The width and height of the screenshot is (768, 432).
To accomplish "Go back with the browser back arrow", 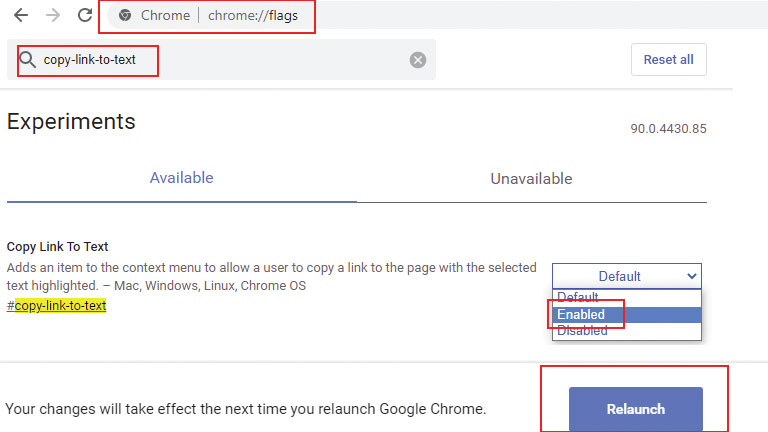I will 21,15.
